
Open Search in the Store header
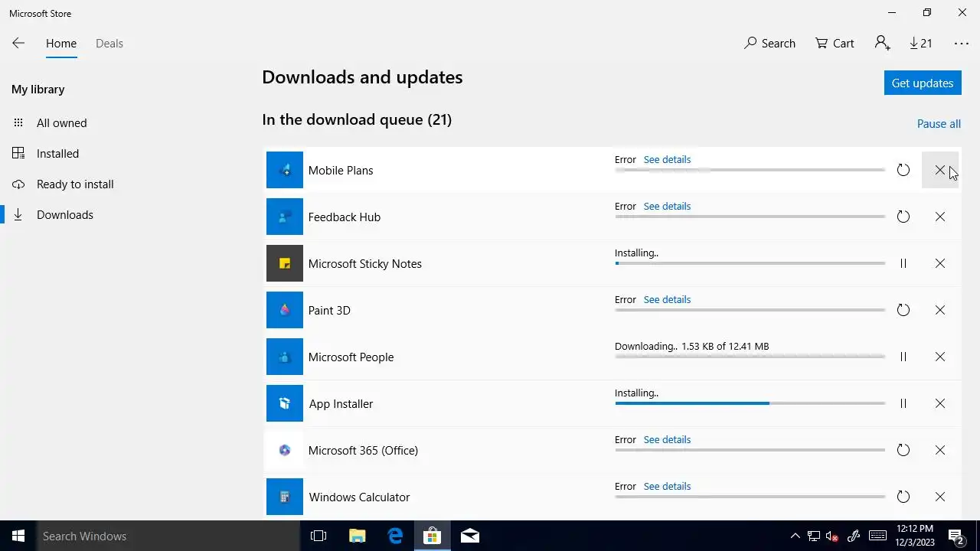click(x=769, y=44)
